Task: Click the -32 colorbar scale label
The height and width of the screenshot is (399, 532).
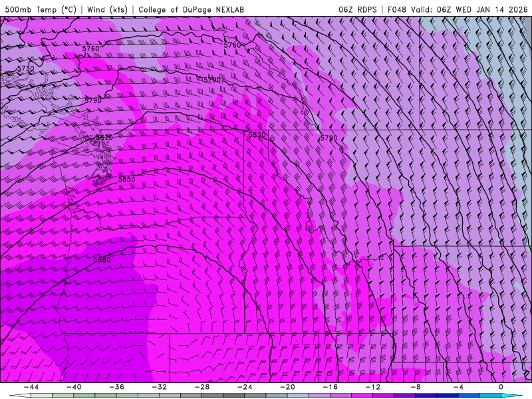Action: pyautogui.click(x=159, y=387)
